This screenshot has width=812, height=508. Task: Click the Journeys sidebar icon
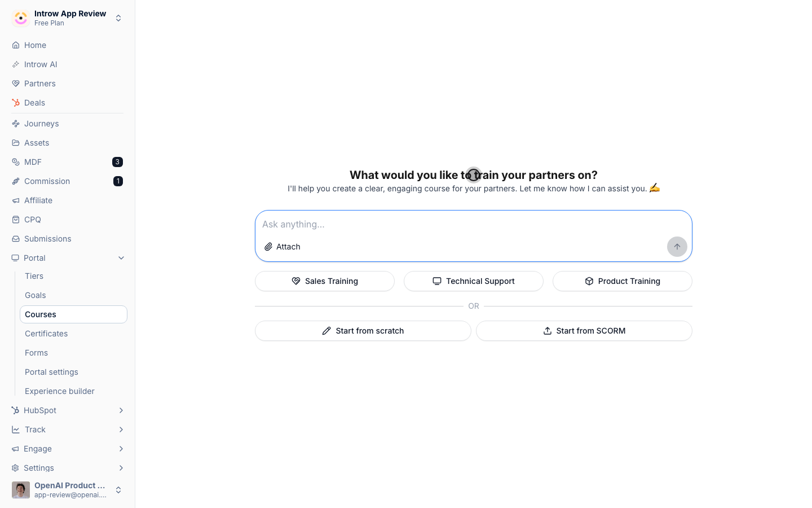click(16, 124)
